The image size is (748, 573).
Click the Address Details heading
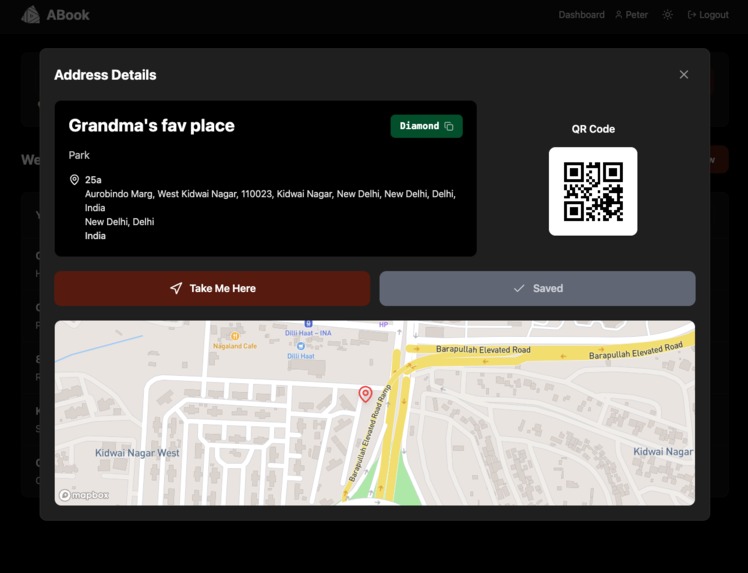pyautogui.click(x=105, y=75)
